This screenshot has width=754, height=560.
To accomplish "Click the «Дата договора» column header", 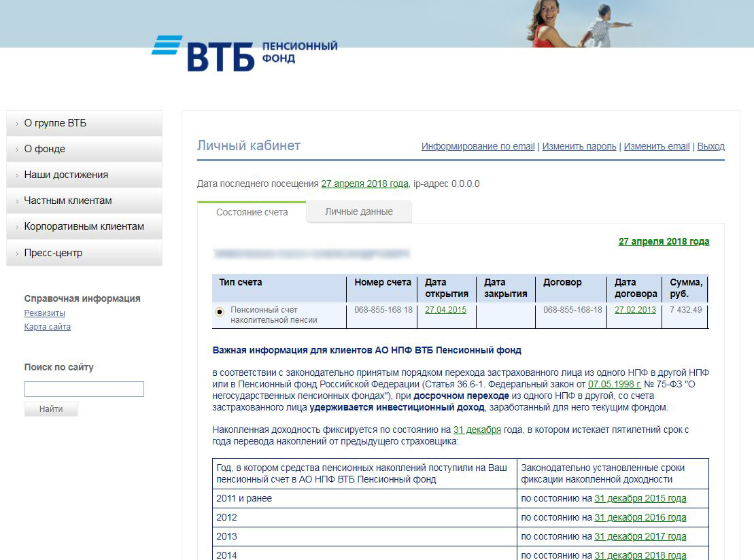I will [636, 288].
